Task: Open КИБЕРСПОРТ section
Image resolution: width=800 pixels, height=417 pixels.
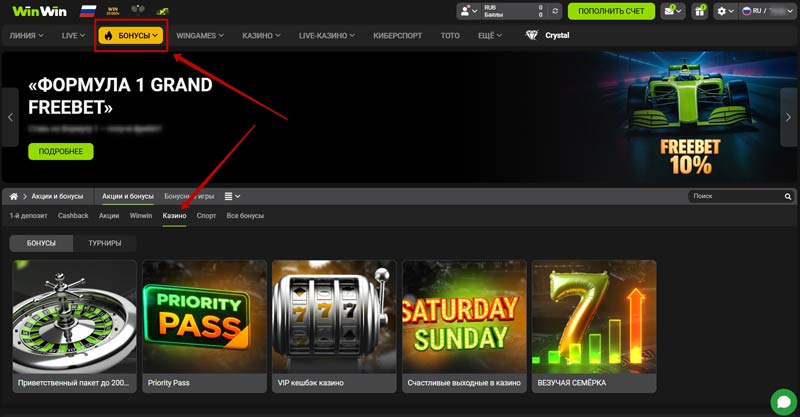Action: click(x=397, y=36)
